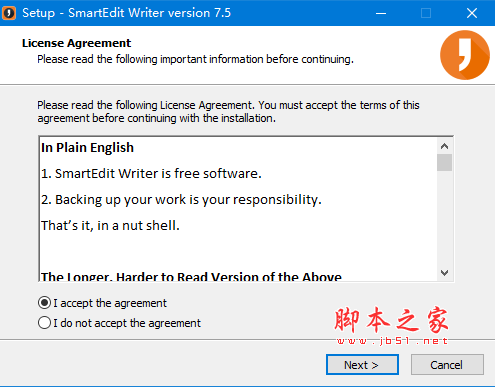Click 'I do not accept the agreement' label
Image resolution: width=495 pixels, height=387 pixels.
127,323
